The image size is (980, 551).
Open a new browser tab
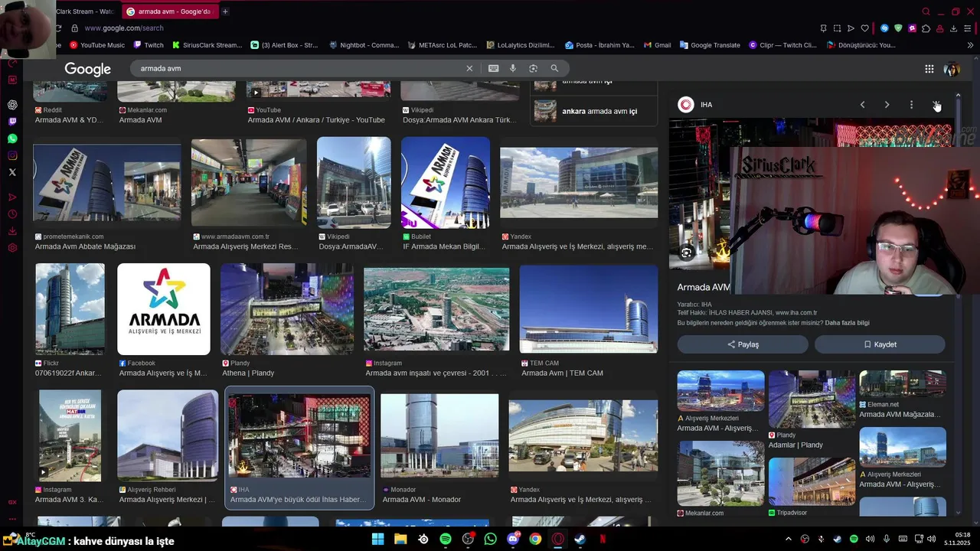(x=225, y=11)
